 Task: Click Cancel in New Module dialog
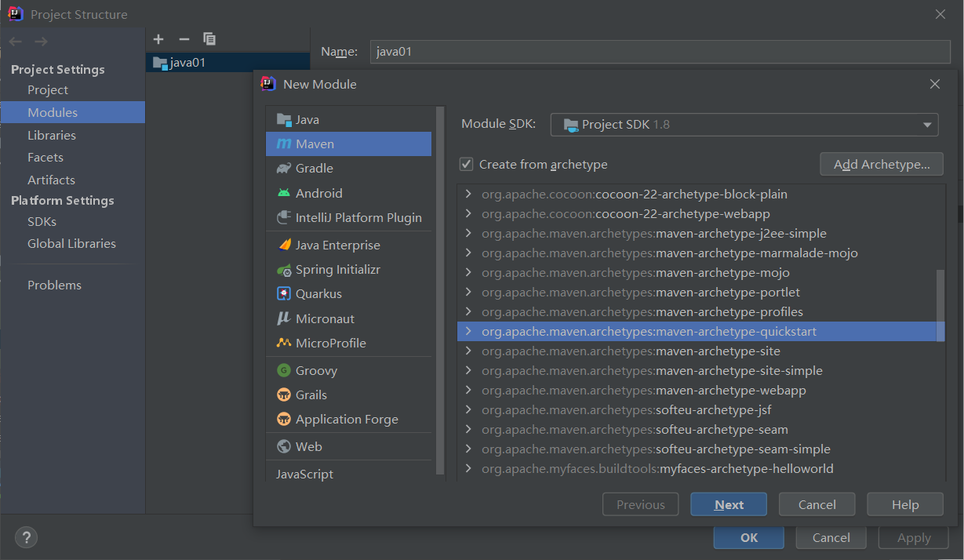pos(817,504)
